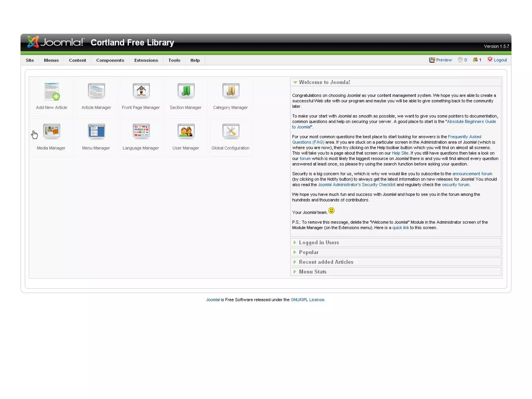Open the User Manager icon
532x399 pixels.
(186, 131)
